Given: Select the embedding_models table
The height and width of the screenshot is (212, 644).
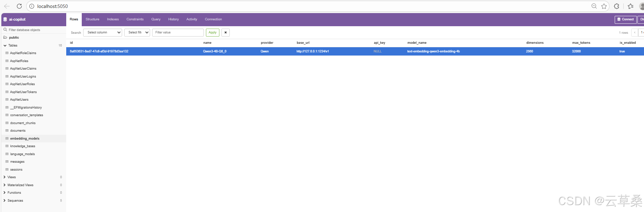Looking at the screenshot, I should point(25,138).
